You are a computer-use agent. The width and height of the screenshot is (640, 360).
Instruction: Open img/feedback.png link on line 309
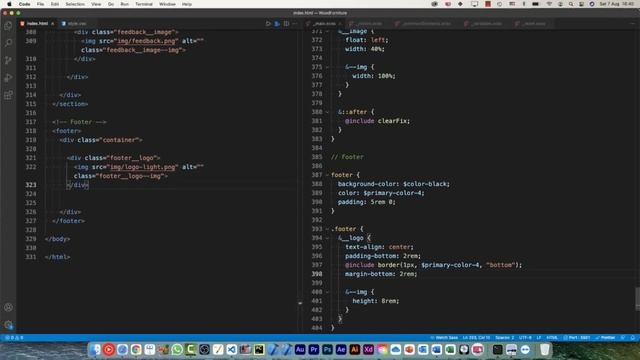point(147,41)
